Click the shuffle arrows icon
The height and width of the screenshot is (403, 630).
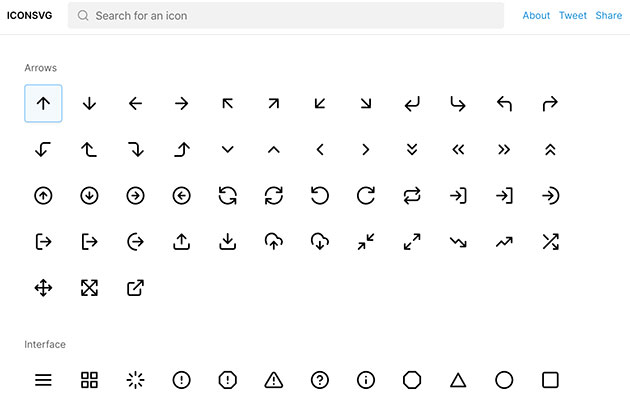coord(550,241)
